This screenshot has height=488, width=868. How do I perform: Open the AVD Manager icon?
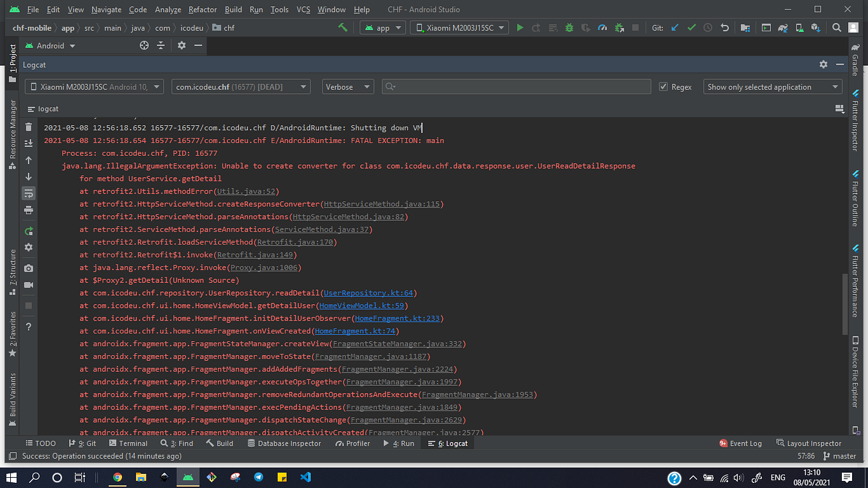pos(800,27)
